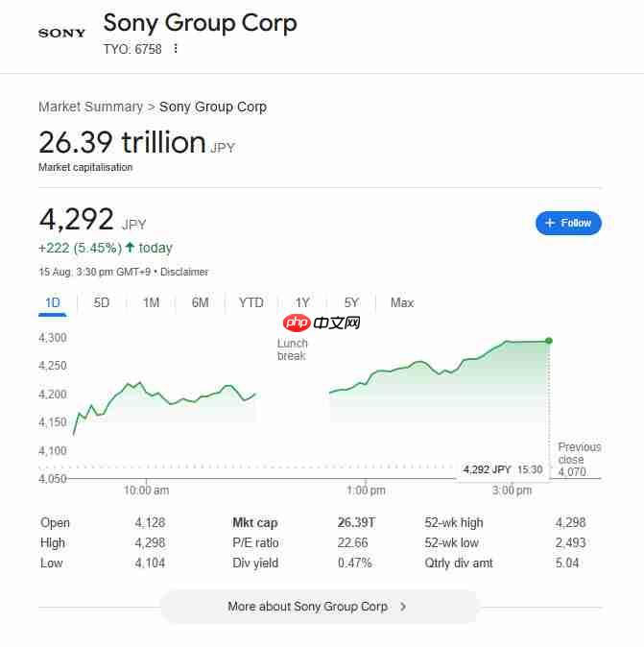This screenshot has width=644, height=647.
Task: Click the Sony logo
Action: pyautogui.click(x=61, y=33)
